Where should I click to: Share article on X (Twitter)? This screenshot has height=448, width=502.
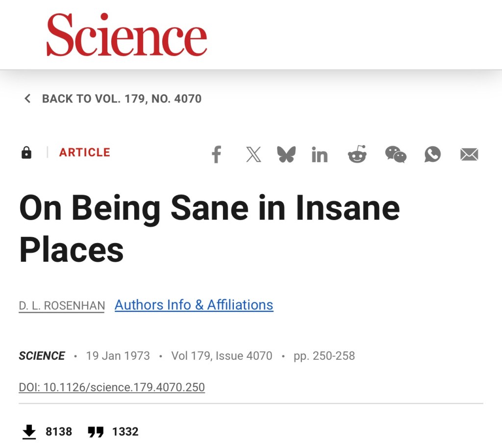coord(253,154)
